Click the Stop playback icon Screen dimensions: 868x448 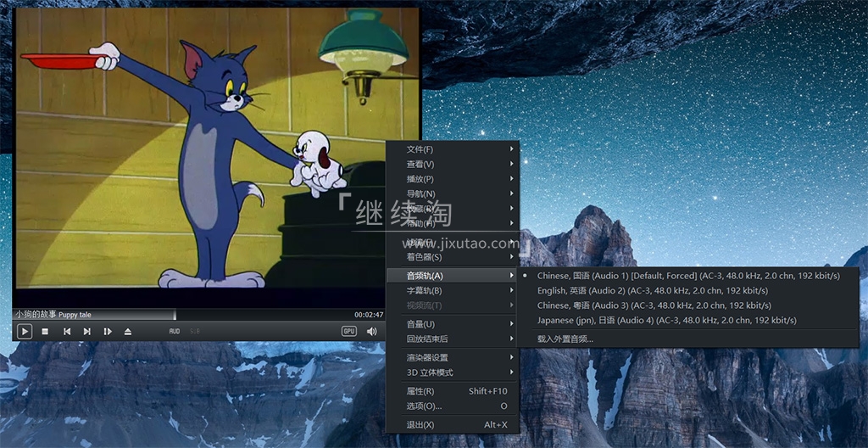click(x=45, y=331)
